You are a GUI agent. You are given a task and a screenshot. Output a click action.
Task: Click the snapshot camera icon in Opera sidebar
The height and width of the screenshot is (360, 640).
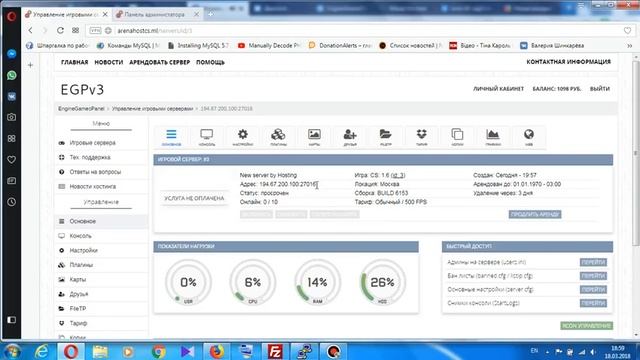pos(11,117)
